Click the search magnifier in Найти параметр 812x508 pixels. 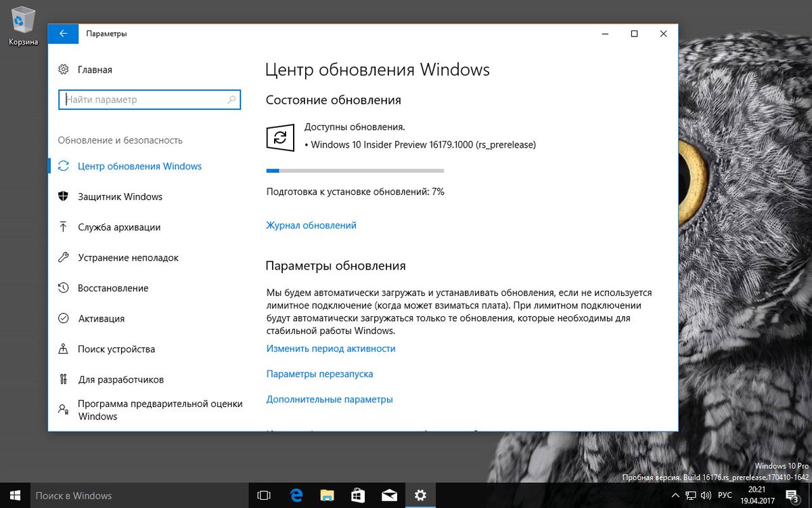[x=231, y=100]
